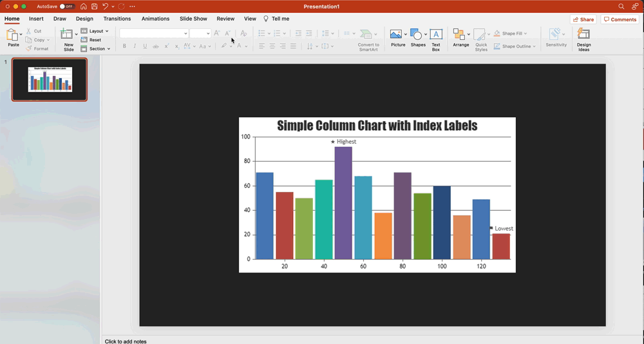The image size is (644, 344).
Task: Open the Undo history arrow
Action: (113, 6)
